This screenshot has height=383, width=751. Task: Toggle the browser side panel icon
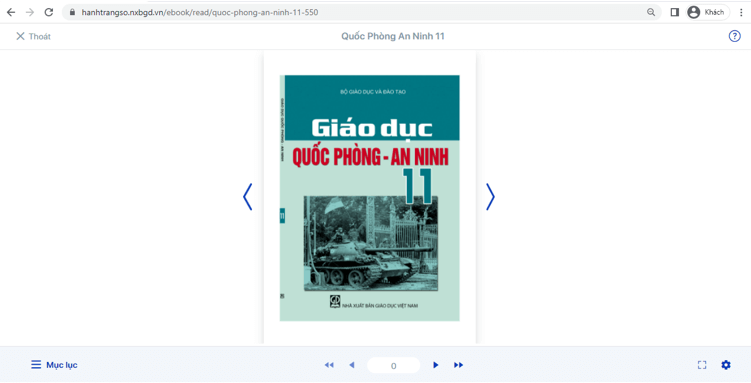click(x=674, y=12)
